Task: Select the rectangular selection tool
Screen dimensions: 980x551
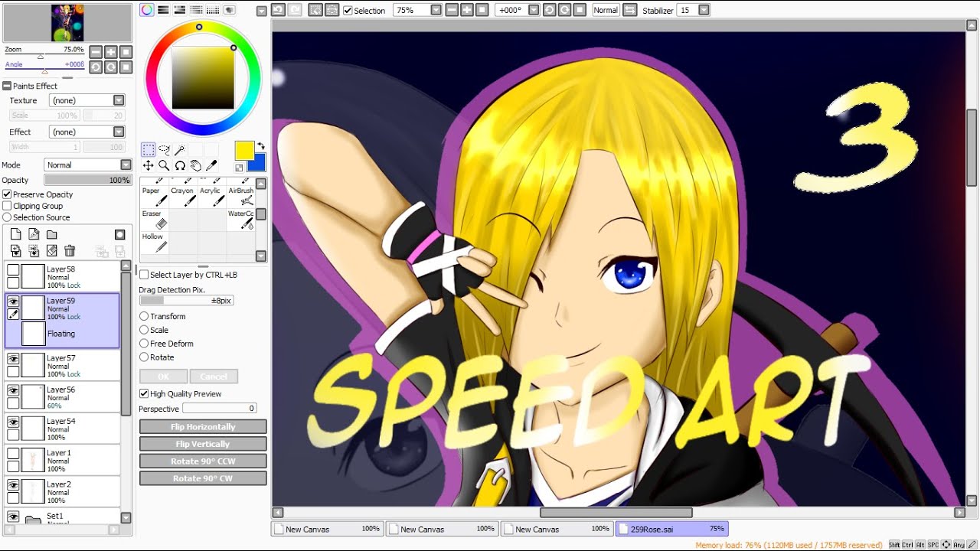Action: [148, 150]
